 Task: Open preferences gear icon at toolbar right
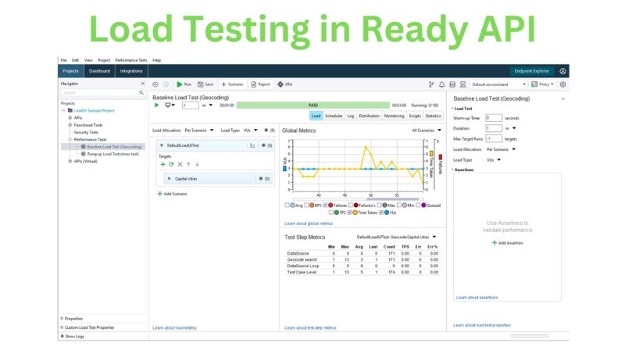tap(562, 84)
